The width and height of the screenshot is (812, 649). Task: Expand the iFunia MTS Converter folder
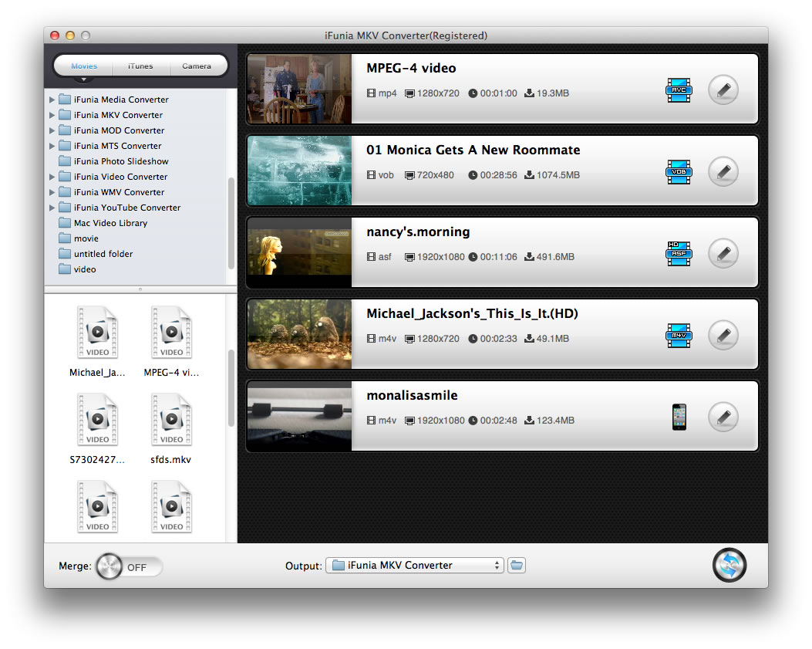[x=52, y=146]
